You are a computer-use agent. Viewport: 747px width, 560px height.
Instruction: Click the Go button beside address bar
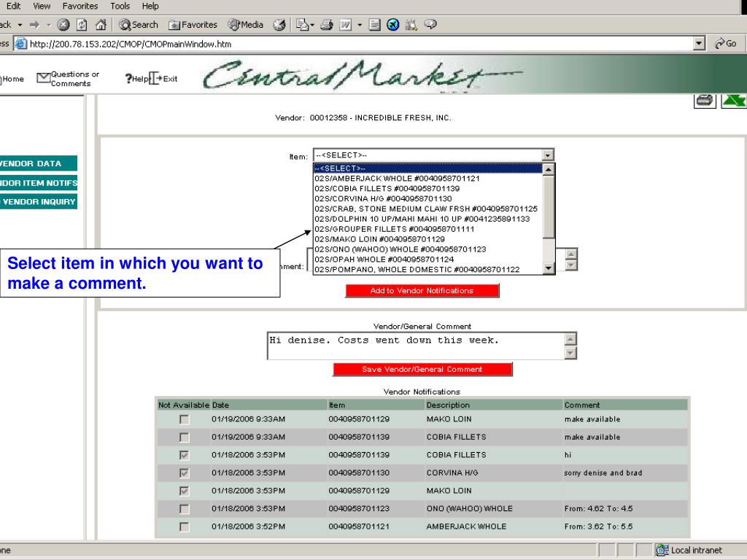click(x=726, y=44)
